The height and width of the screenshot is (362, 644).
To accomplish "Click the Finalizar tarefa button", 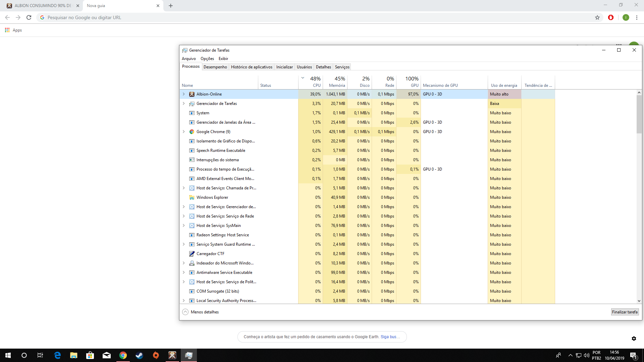I will [x=625, y=312].
